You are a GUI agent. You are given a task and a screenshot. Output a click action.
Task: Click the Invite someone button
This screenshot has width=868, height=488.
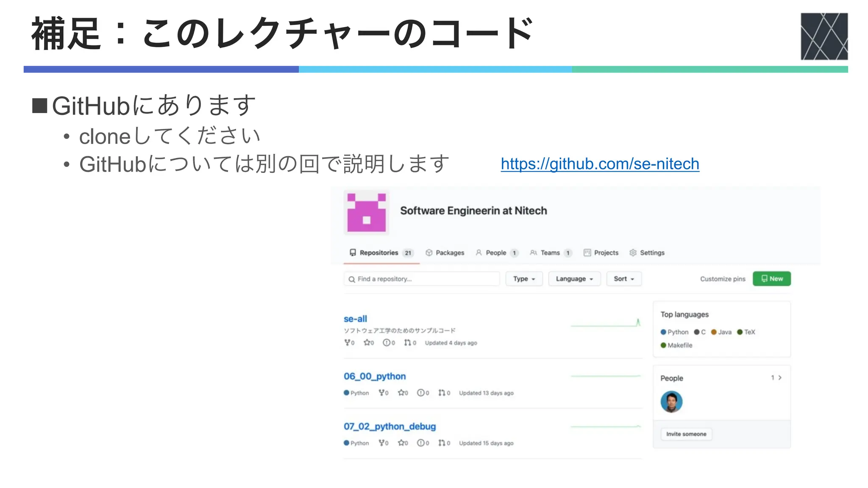pyautogui.click(x=686, y=434)
